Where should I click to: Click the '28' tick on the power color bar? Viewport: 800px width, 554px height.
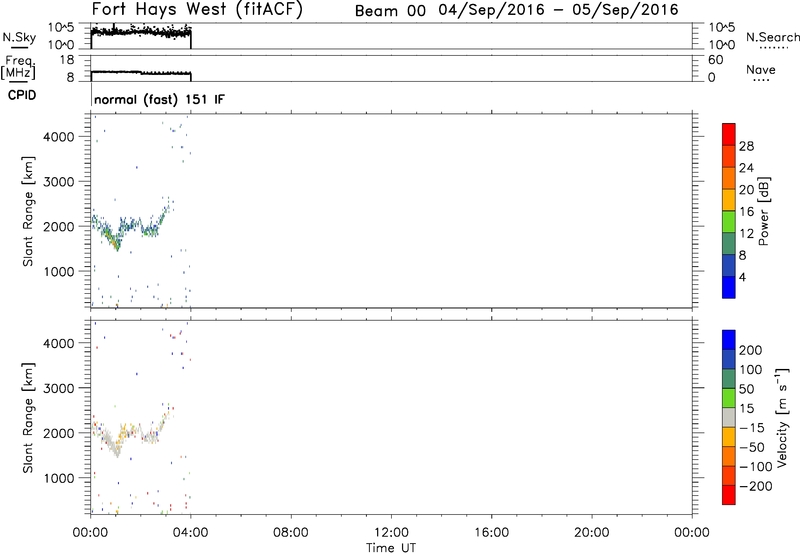(746, 146)
